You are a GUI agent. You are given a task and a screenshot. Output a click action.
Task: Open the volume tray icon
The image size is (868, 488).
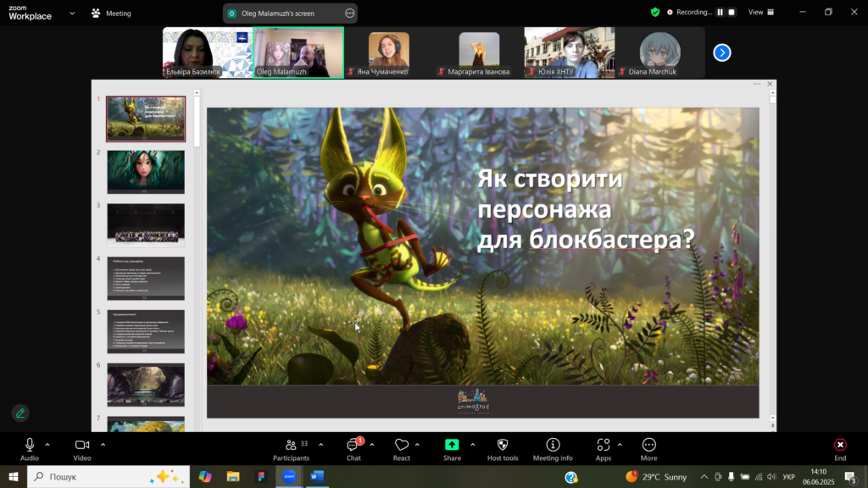[772, 477]
